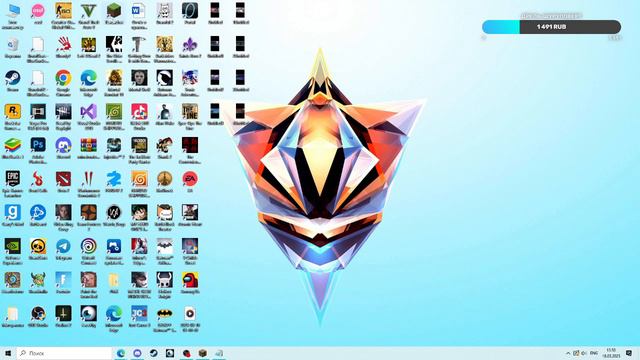Viewport: 640px width, 360px height.
Task: Open the orange Naruto spiral game icon
Action: pos(139,179)
